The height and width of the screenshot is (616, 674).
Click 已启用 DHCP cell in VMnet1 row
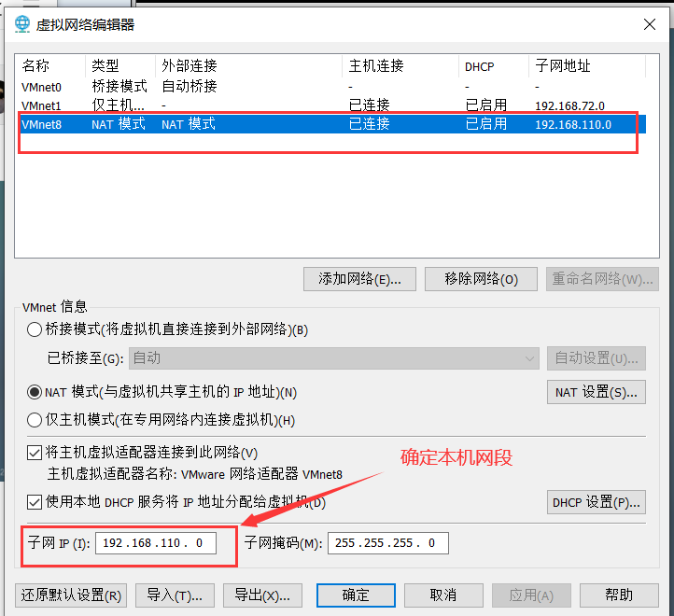(x=486, y=105)
